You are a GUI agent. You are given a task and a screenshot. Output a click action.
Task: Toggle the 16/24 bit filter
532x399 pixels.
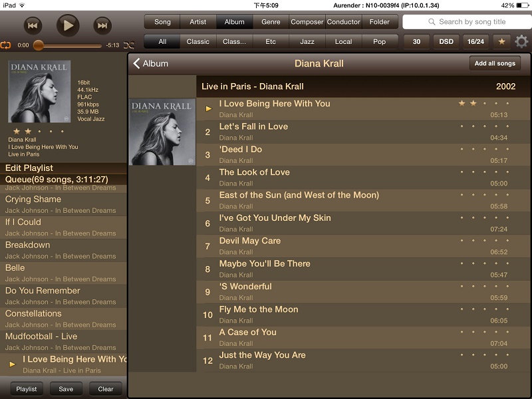tap(475, 42)
